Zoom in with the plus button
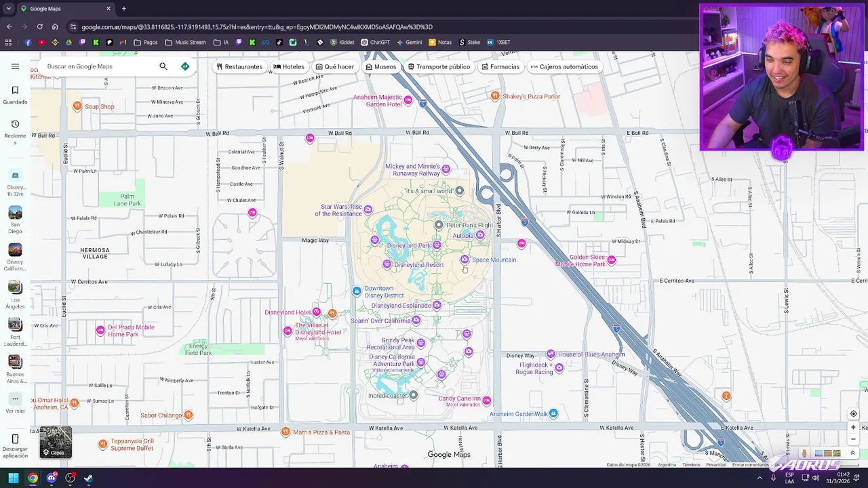Viewport: 868px width, 488px height. click(x=853, y=428)
